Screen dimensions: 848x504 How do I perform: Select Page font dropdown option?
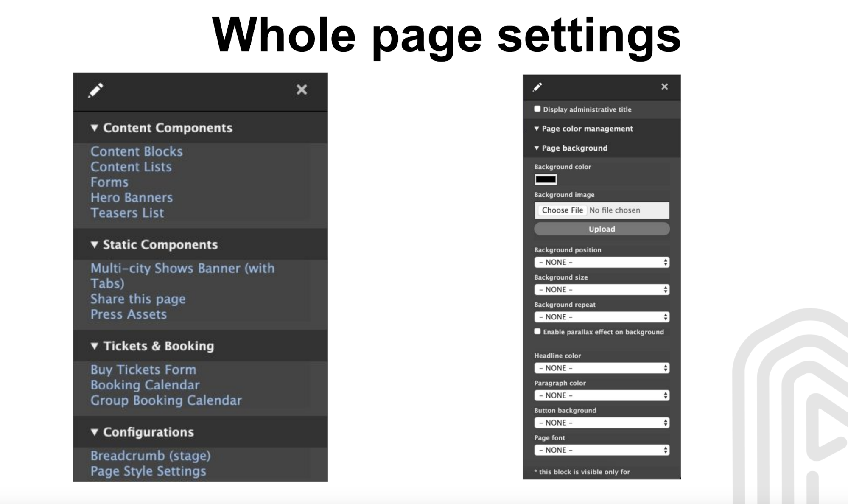pos(600,449)
